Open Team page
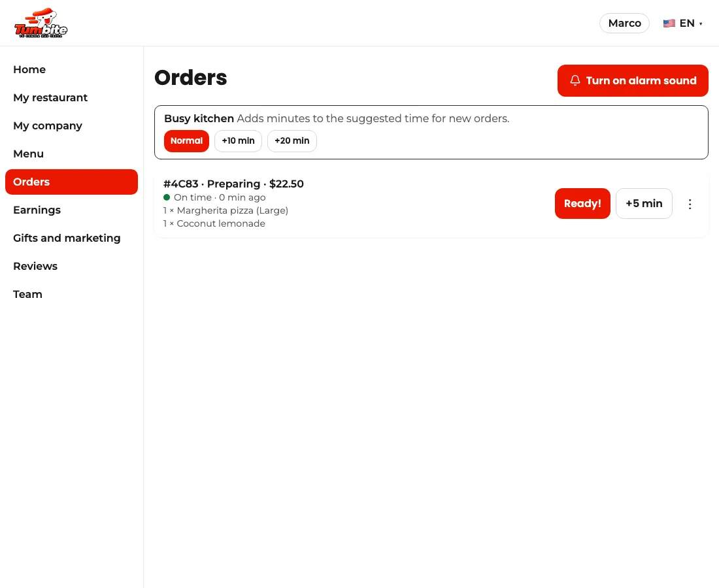This screenshot has height=588, width=719. point(71,294)
